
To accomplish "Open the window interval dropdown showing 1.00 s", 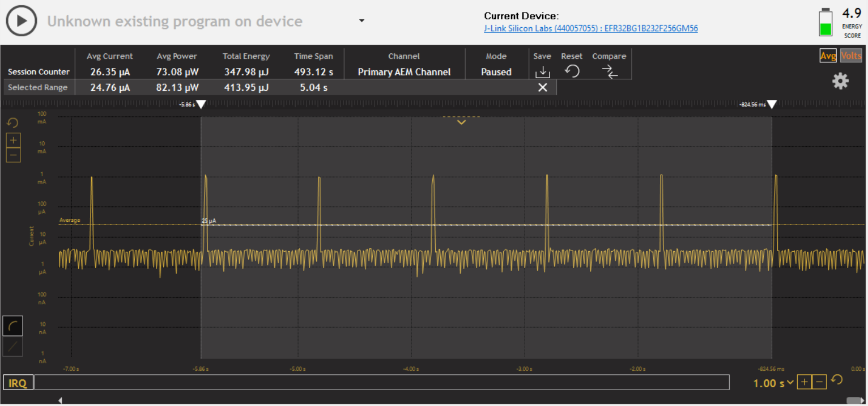I will 772,383.
